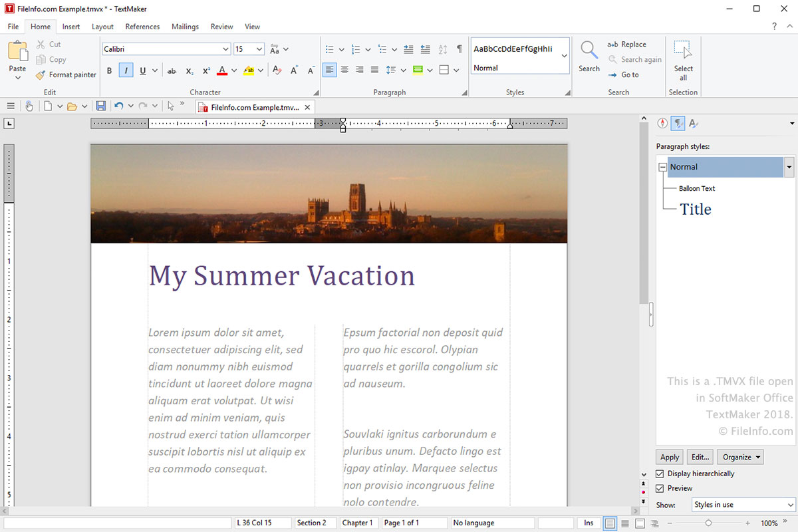Select the Title style in the list
Screen dimensions: 798x532
coord(696,209)
